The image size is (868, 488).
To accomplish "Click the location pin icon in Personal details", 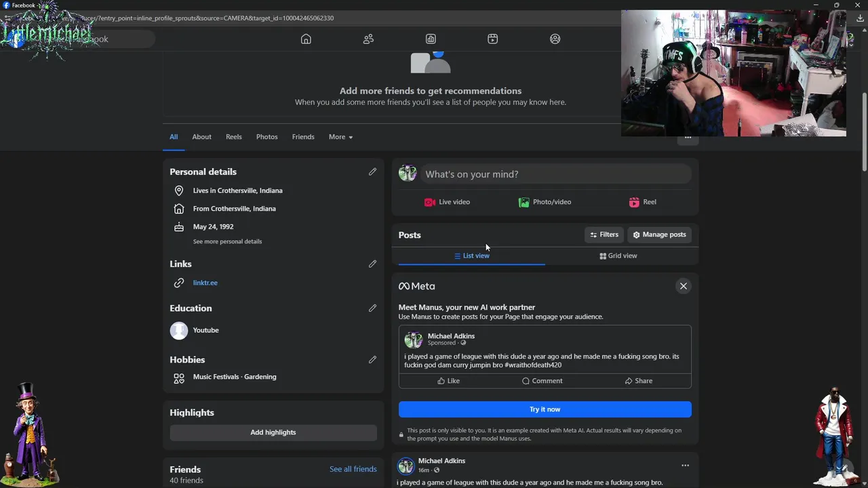I will coord(179,190).
